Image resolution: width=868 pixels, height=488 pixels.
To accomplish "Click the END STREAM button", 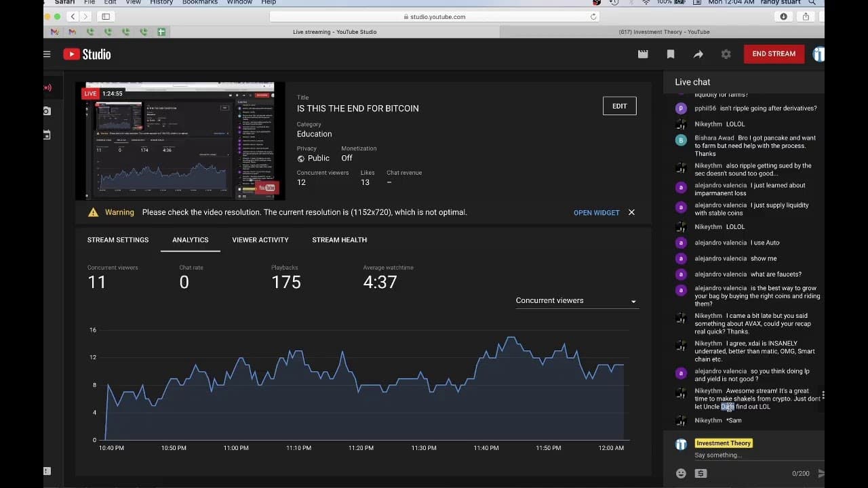I will [x=774, y=54].
